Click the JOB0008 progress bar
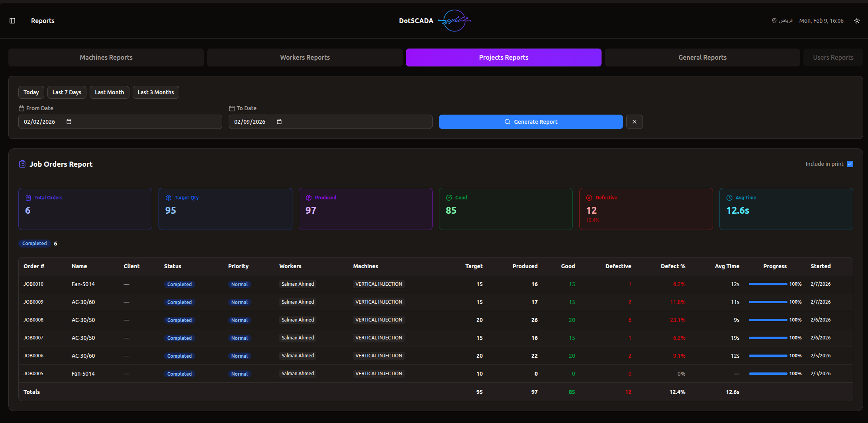Screen dimensions: 868x423 [768, 320]
